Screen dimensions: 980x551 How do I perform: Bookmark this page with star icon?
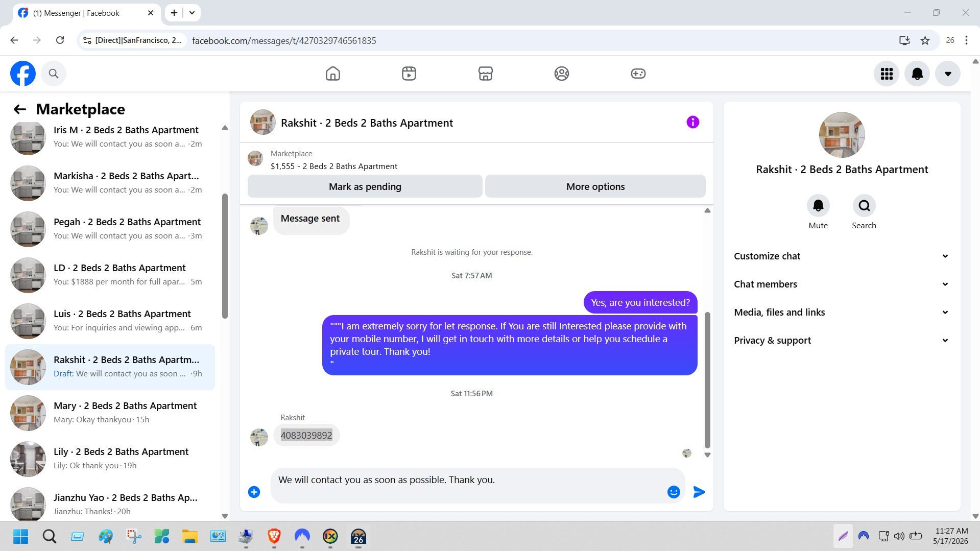[925, 40]
